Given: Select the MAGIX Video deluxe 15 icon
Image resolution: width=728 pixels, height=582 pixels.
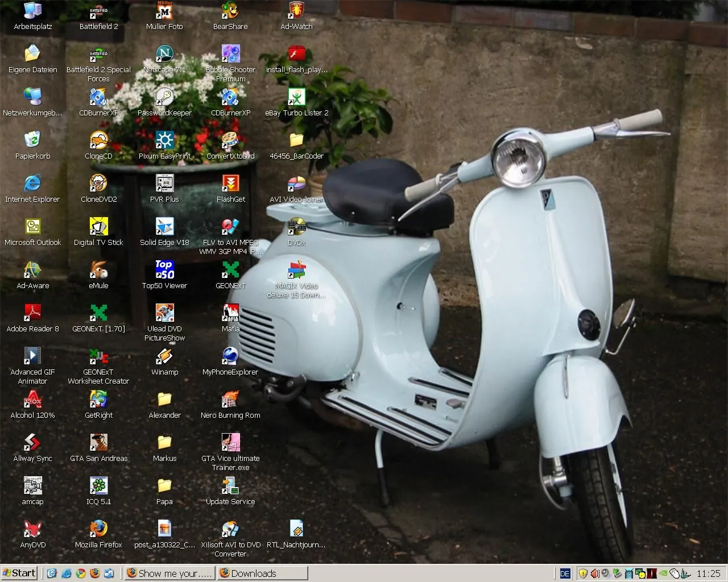Looking at the screenshot, I should (x=296, y=270).
